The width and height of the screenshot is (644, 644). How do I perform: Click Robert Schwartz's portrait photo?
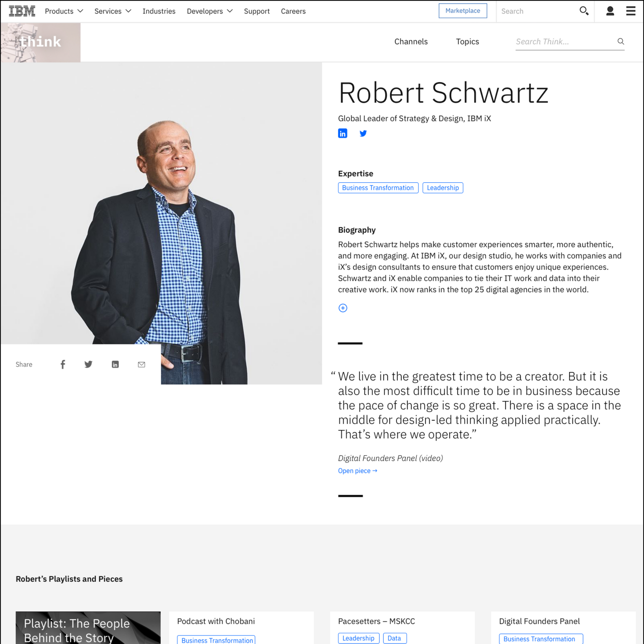(161, 223)
